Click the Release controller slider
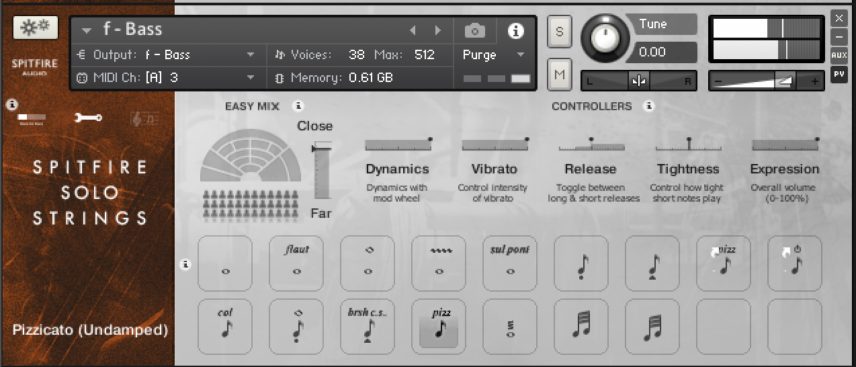Image resolution: width=856 pixels, height=367 pixels. pos(592,144)
